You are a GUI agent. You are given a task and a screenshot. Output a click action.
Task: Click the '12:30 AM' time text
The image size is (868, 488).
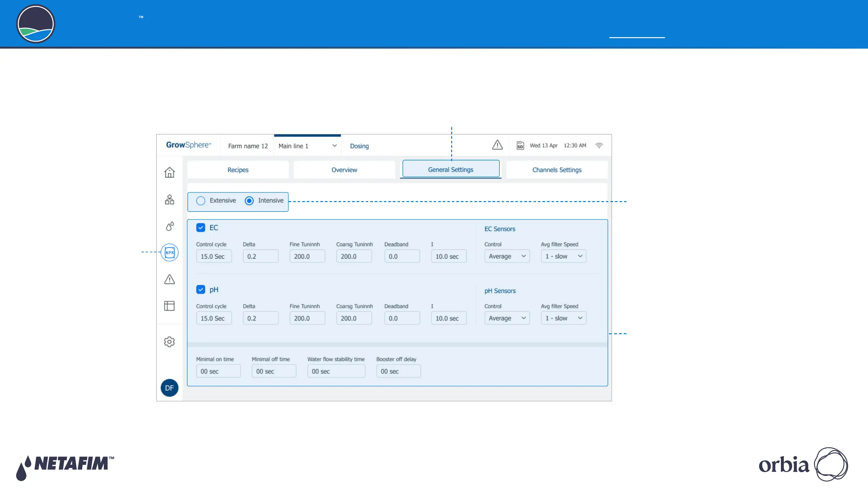pos(575,145)
